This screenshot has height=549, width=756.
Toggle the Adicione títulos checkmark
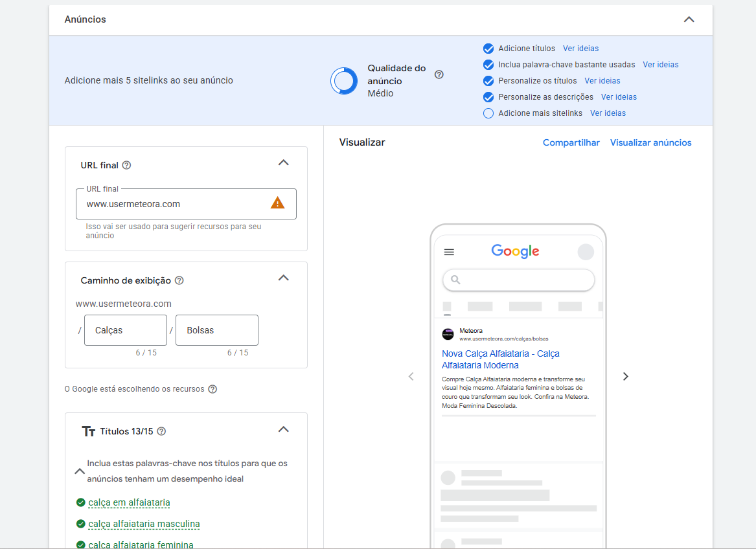tap(488, 49)
